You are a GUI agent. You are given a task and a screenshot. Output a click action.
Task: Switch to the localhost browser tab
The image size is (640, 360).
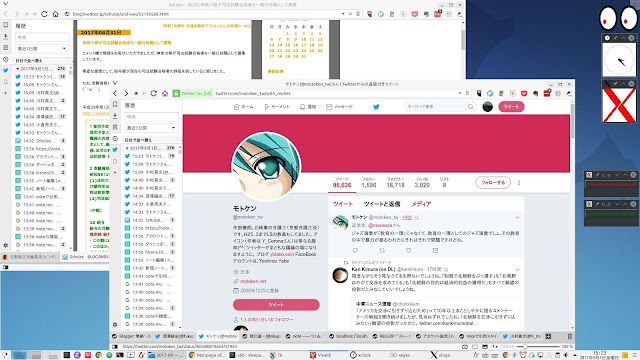(x=347, y=336)
